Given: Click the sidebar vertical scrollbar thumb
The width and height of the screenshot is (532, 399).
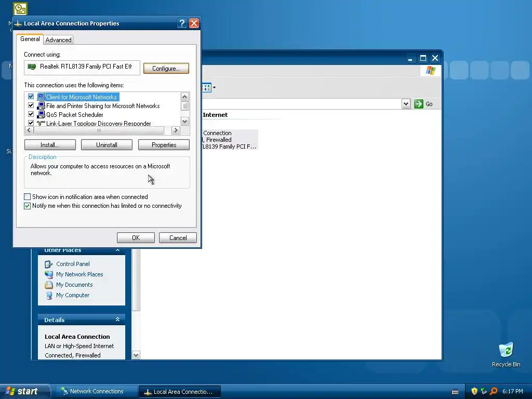Looking at the screenshot, I should coord(136,280).
